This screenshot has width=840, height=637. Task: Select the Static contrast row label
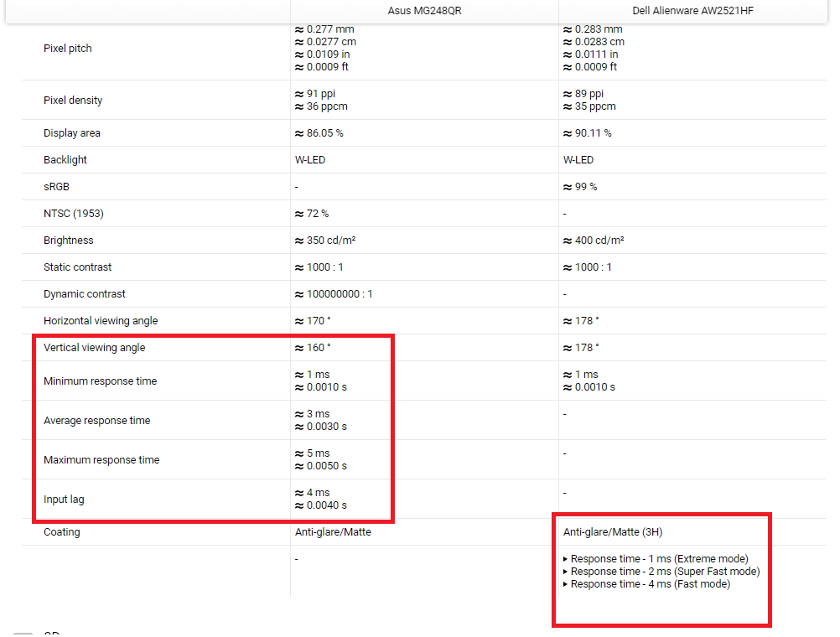(78, 267)
